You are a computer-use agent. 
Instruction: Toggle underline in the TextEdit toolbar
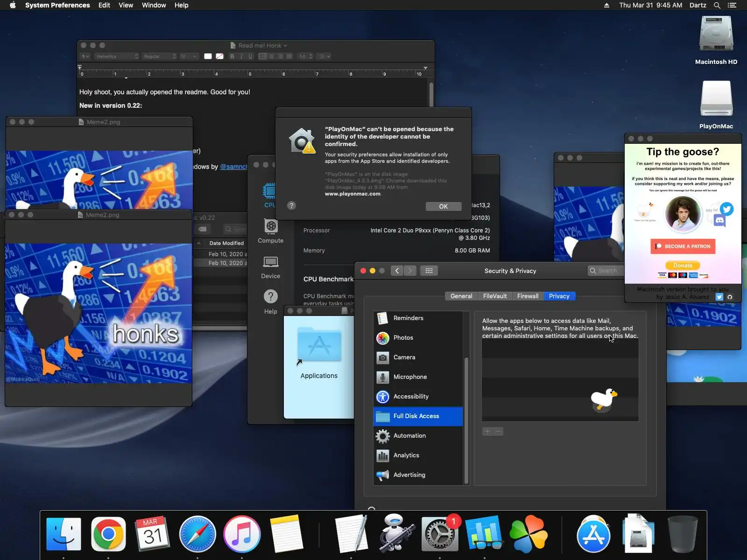tap(250, 56)
